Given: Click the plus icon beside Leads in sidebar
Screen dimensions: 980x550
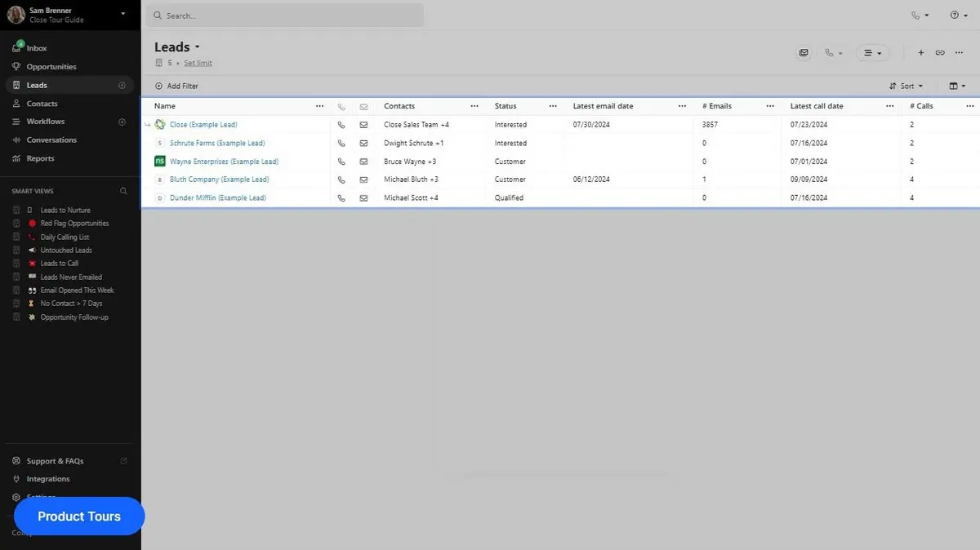Looking at the screenshot, I should [x=122, y=85].
